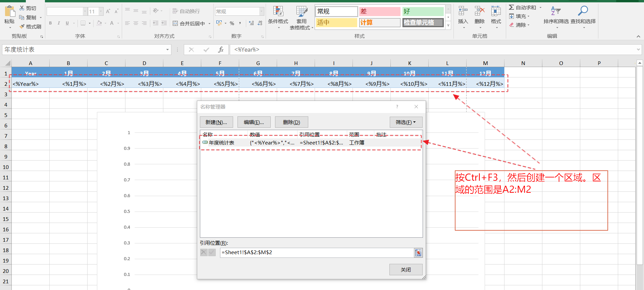The height and width of the screenshot is (290, 644).
Task: Select the 年度统计表 name entry
Action: tap(221, 143)
